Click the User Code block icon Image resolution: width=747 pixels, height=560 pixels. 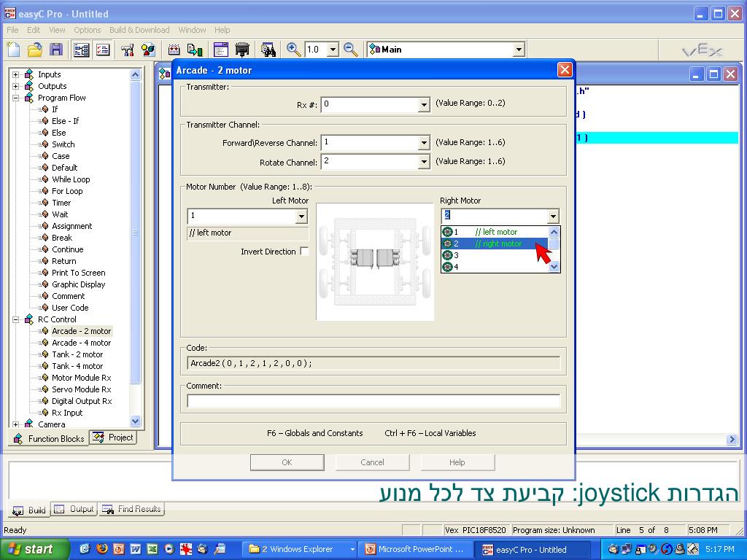44,308
